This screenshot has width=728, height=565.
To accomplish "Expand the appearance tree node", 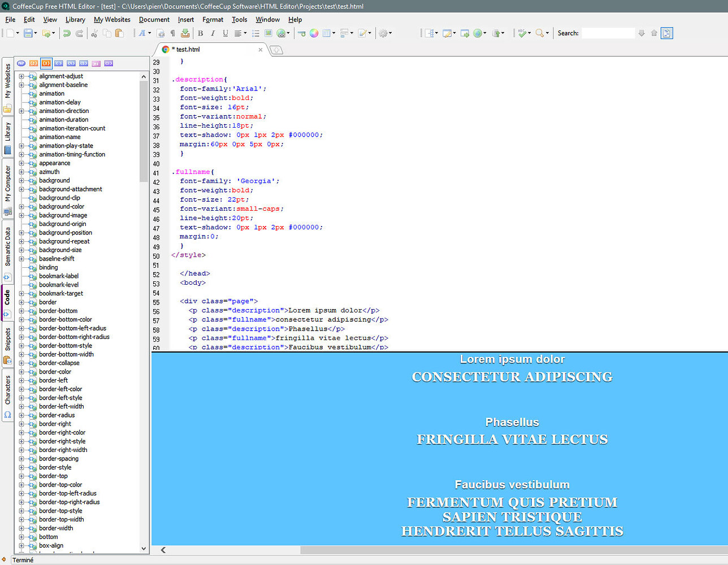I will click(21, 163).
